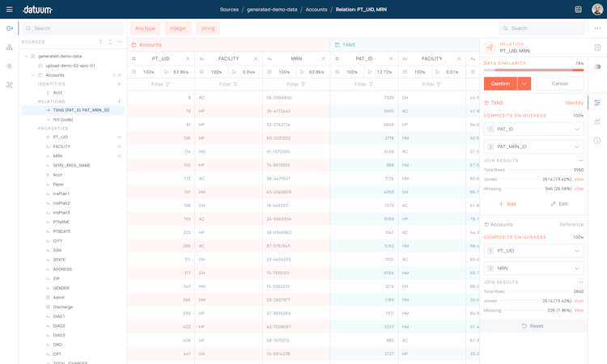Go to Sources breadcrumb
607x364 pixels.
coord(229,9)
